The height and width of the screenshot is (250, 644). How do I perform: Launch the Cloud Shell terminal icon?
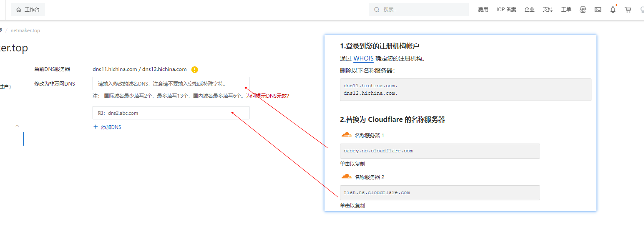pyautogui.click(x=598, y=10)
